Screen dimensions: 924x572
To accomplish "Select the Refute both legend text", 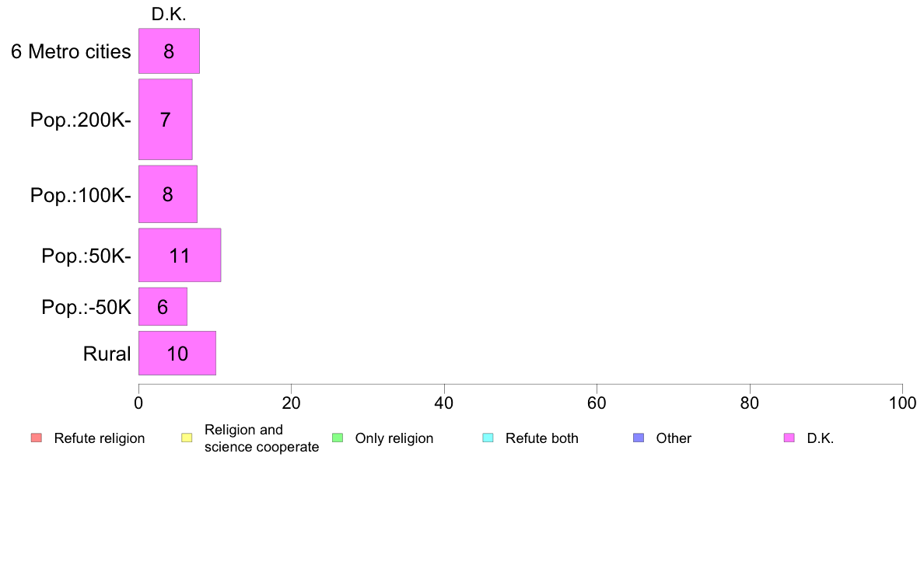I will pyautogui.click(x=541, y=438).
